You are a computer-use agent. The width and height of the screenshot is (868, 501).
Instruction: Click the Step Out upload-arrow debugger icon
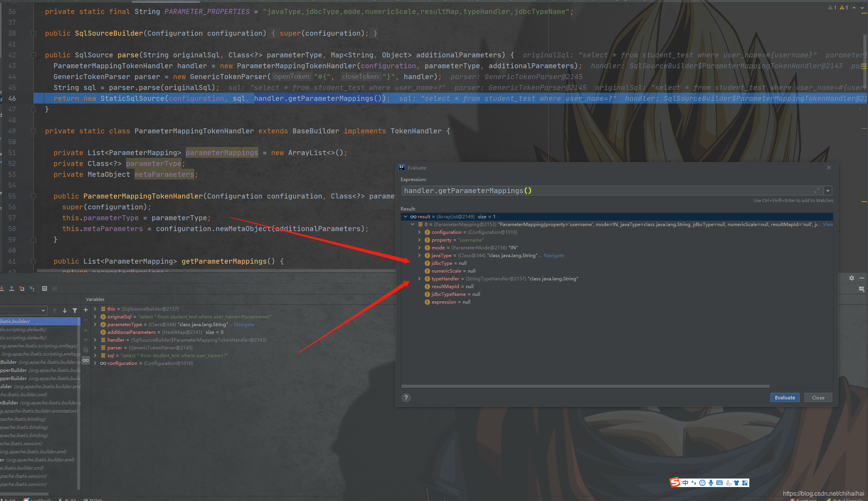point(12,289)
